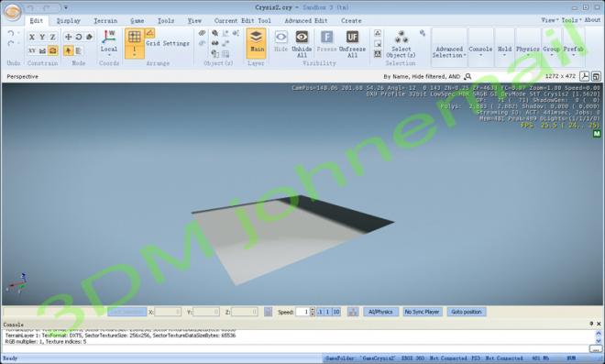Click the Goto position button
605x364 pixels.
click(x=467, y=312)
